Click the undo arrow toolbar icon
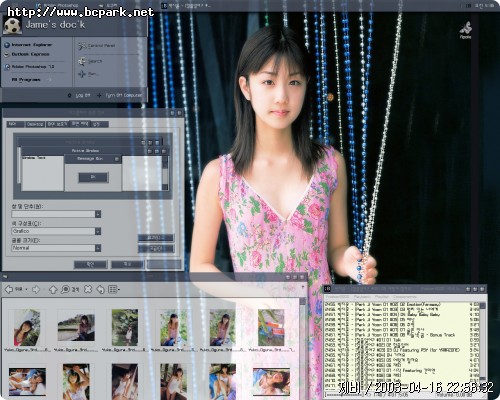Screen dimensions: 500x400 [100, 289]
